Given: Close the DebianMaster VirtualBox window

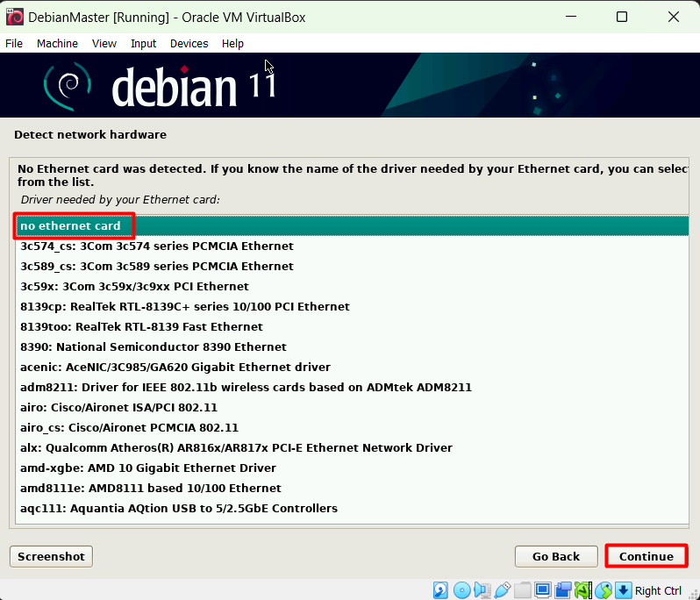Looking at the screenshot, I should point(673,17).
